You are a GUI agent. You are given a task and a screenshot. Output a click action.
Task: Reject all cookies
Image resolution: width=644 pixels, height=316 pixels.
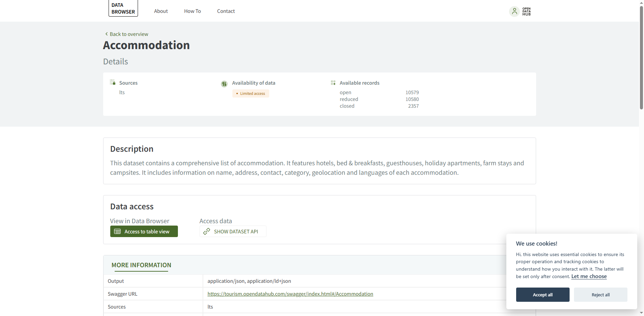(600, 294)
